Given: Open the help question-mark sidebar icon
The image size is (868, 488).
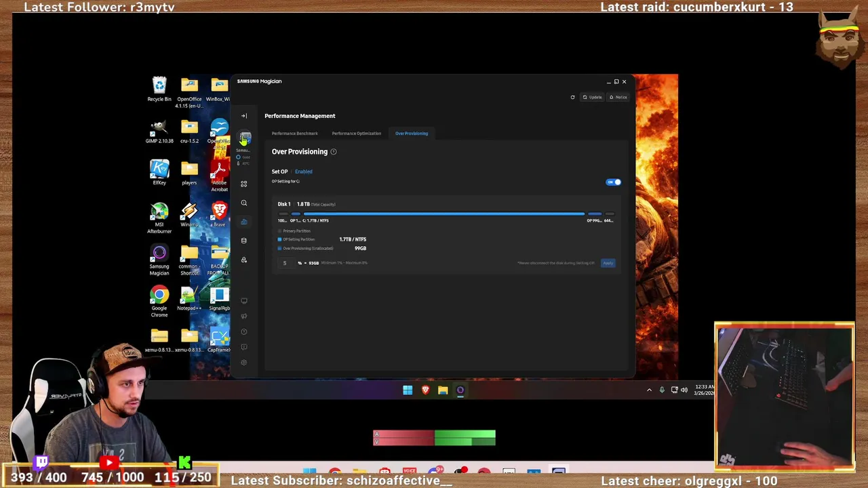Looking at the screenshot, I should [244, 332].
